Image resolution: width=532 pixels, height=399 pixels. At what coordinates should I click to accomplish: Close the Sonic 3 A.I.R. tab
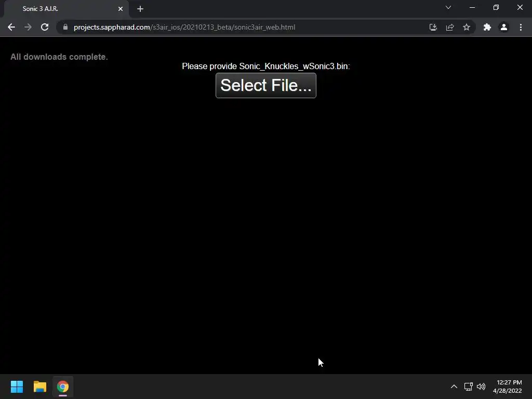click(121, 9)
